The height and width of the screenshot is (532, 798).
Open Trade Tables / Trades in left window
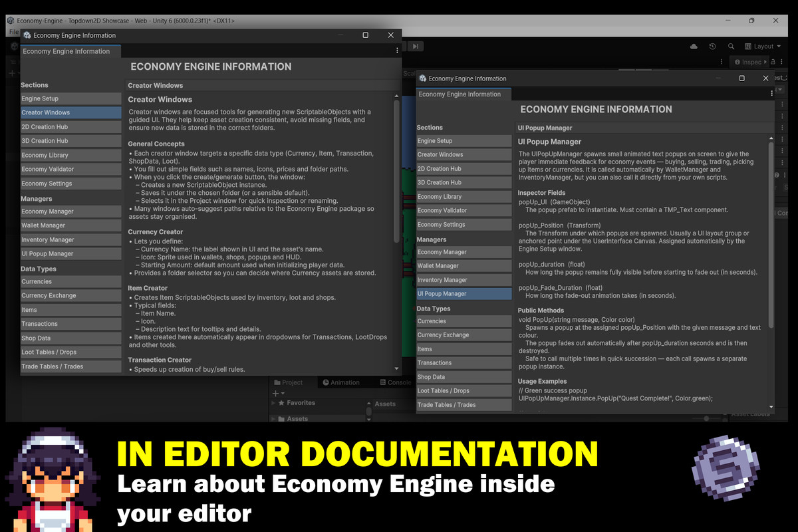point(71,366)
